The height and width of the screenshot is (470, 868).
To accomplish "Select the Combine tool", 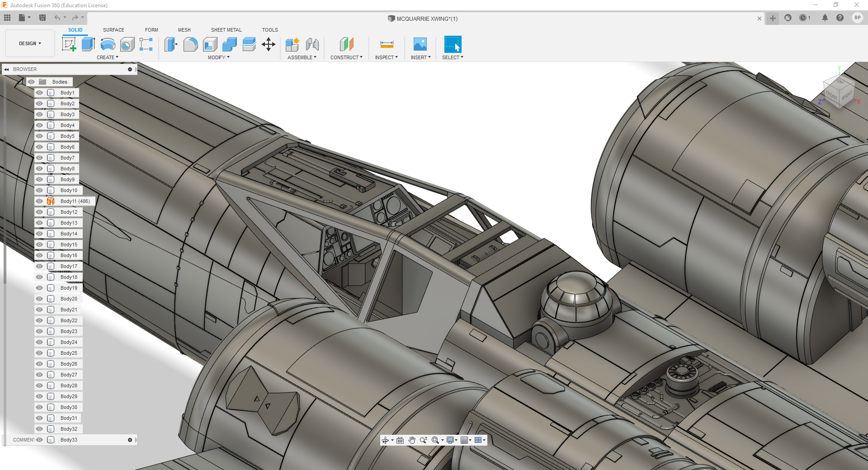I will (x=230, y=44).
